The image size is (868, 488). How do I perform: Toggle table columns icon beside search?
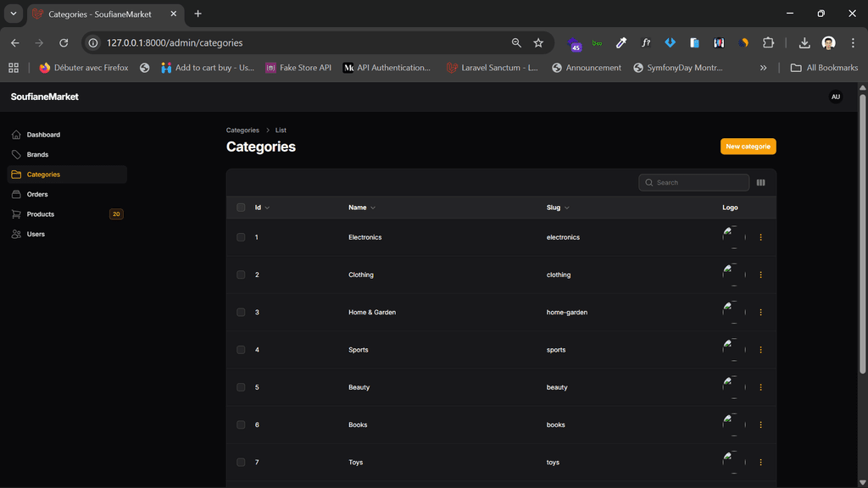tap(760, 183)
